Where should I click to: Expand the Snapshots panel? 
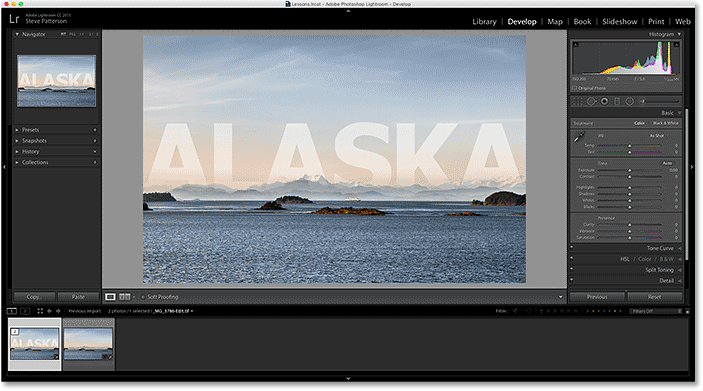[17, 141]
